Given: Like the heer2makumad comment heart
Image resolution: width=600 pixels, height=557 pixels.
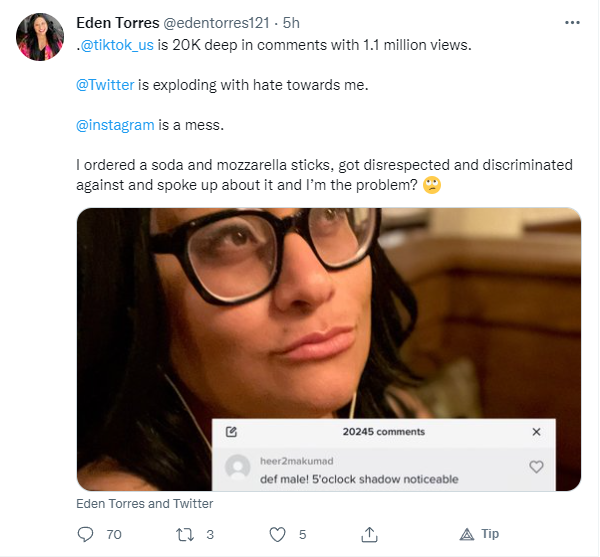Looking at the screenshot, I should [x=536, y=467].
